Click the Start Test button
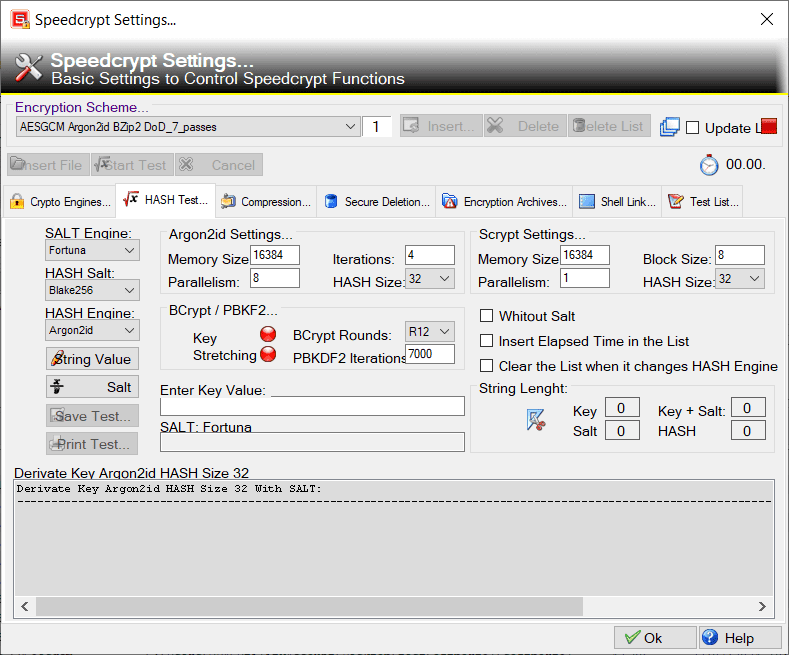 coord(132,165)
